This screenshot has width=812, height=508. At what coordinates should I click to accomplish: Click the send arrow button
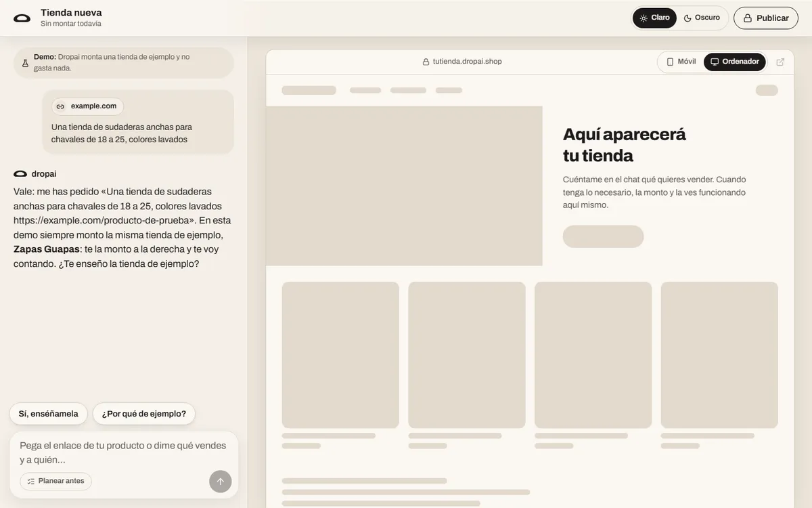click(x=221, y=482)
